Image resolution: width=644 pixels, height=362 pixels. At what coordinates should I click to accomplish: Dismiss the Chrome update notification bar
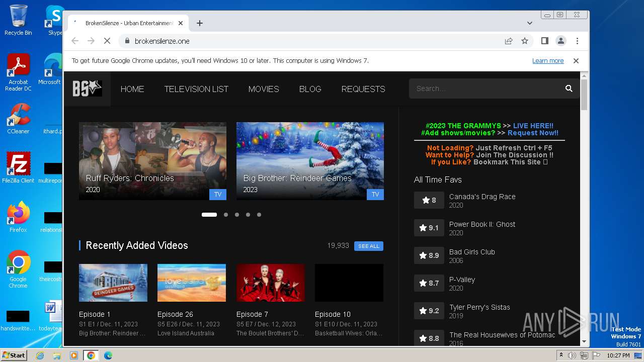pyautogui.click(x=576, y=61)
